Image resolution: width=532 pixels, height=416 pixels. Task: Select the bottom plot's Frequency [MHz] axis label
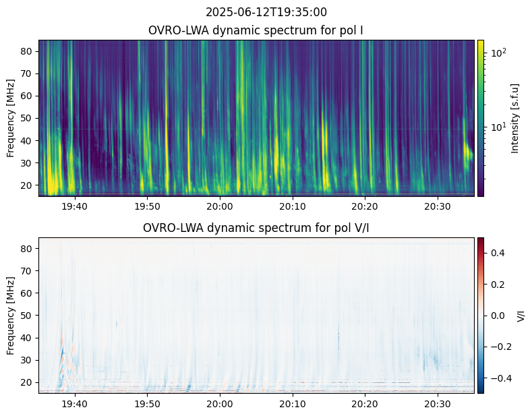click(11, 315)
